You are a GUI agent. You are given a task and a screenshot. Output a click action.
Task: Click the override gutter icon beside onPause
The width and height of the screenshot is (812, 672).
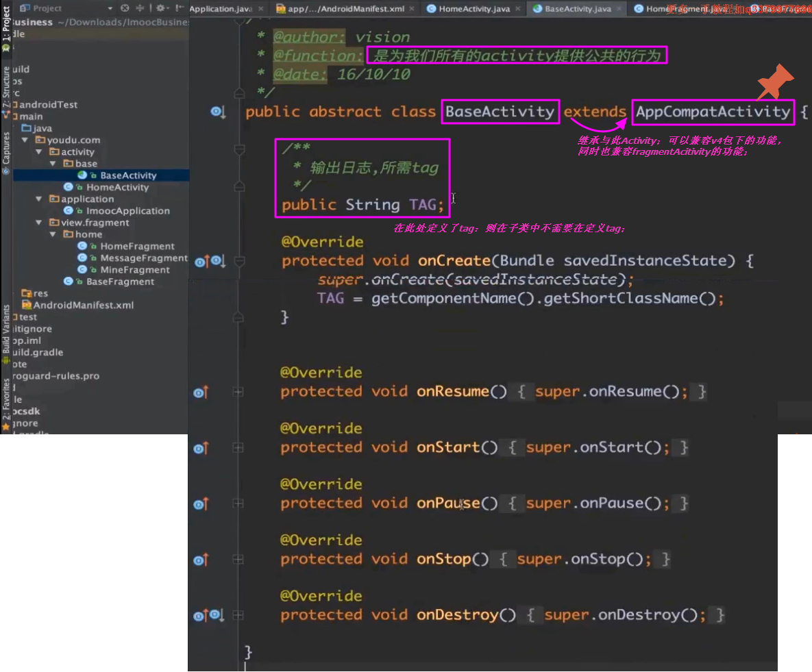click(x=200, y=504)
